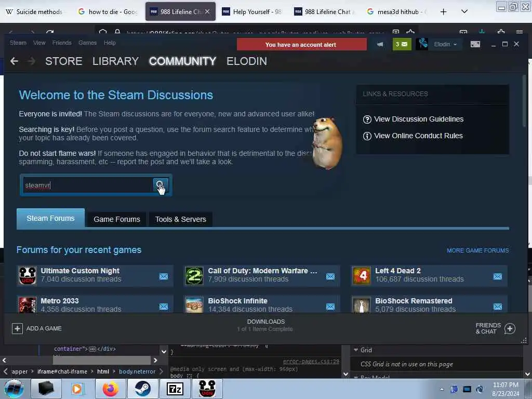Click the Firefox icon in the taskbar
The width and height of the screenshot is (532, 399).
click(111, 389)
